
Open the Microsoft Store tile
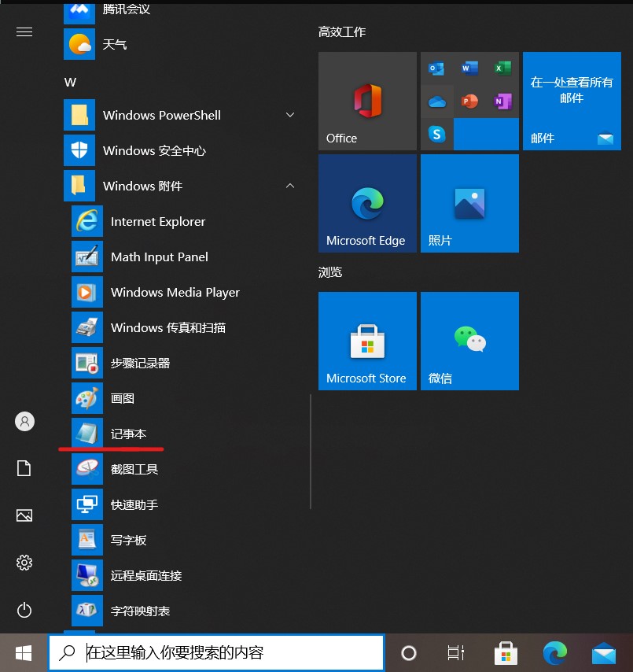pyautogui.click(x=367, y=342)
